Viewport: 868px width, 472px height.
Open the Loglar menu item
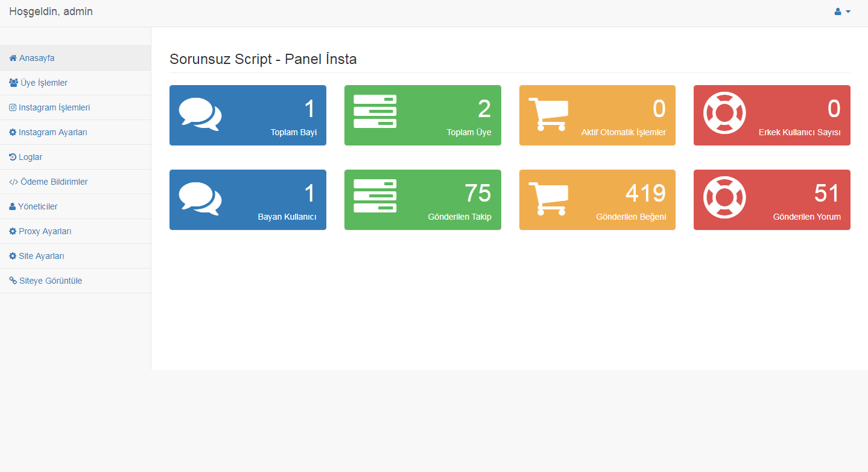coord(75,157)
